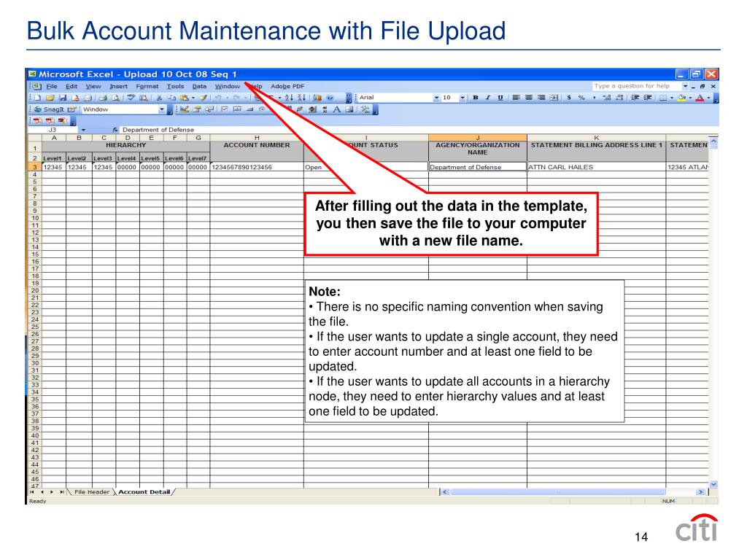Cut selection with the scissors icon

tap(159, 98)
